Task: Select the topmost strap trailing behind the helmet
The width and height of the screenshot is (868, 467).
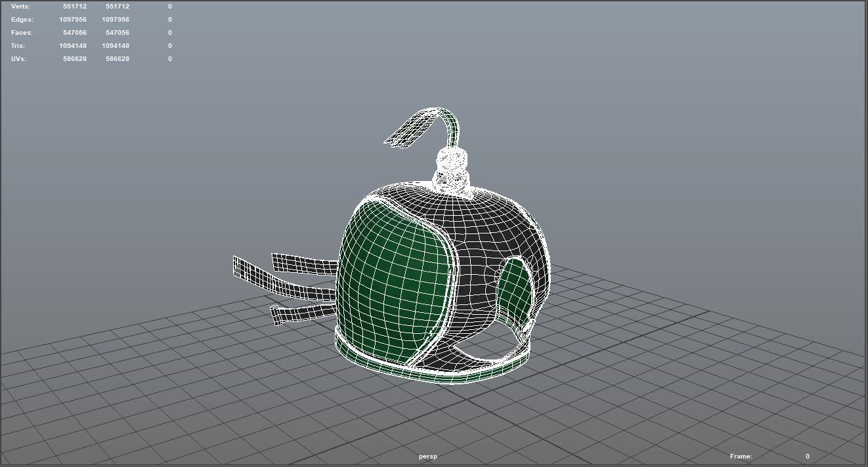Action: [x=303, y=264]
